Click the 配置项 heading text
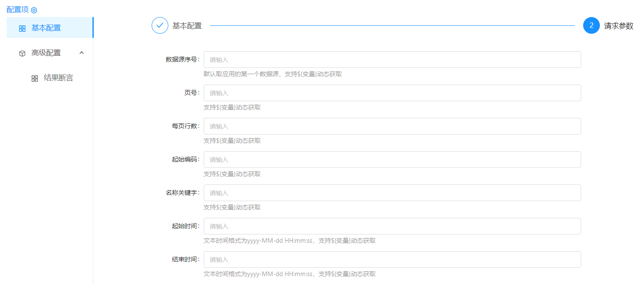 (17, 10)
